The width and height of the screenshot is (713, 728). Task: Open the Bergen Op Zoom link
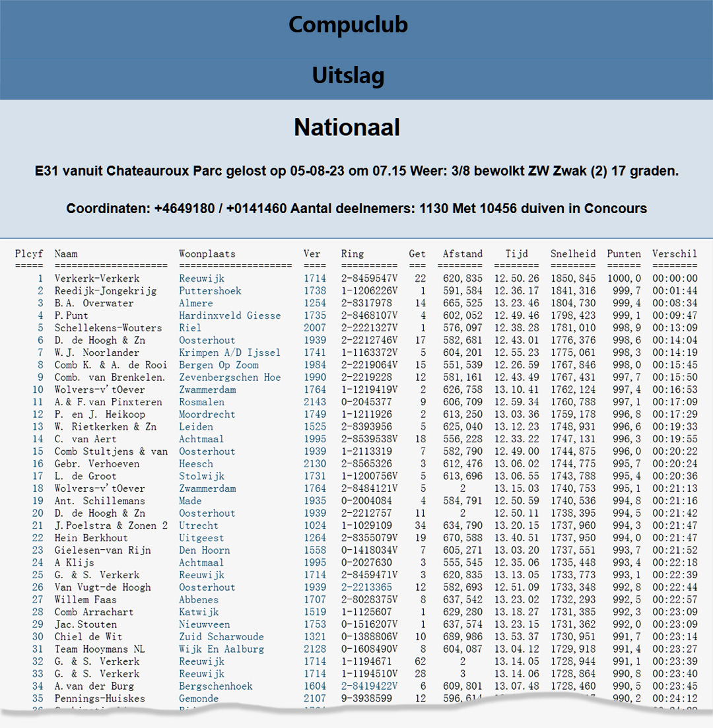[219, 365]
